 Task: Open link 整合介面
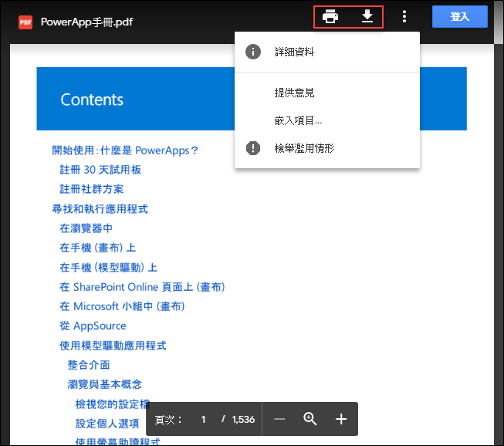pyautogui.click(x=89, y=365)
